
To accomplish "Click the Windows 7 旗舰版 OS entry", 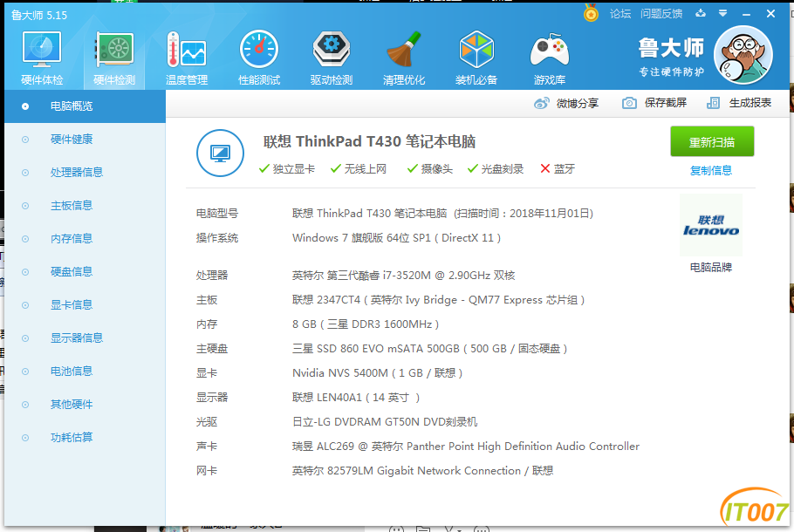I will click(396, 238).
